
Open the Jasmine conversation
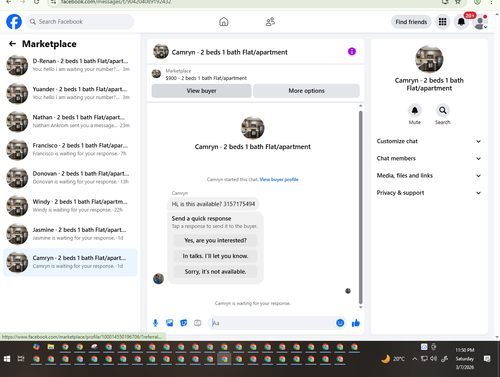point(70,234)
